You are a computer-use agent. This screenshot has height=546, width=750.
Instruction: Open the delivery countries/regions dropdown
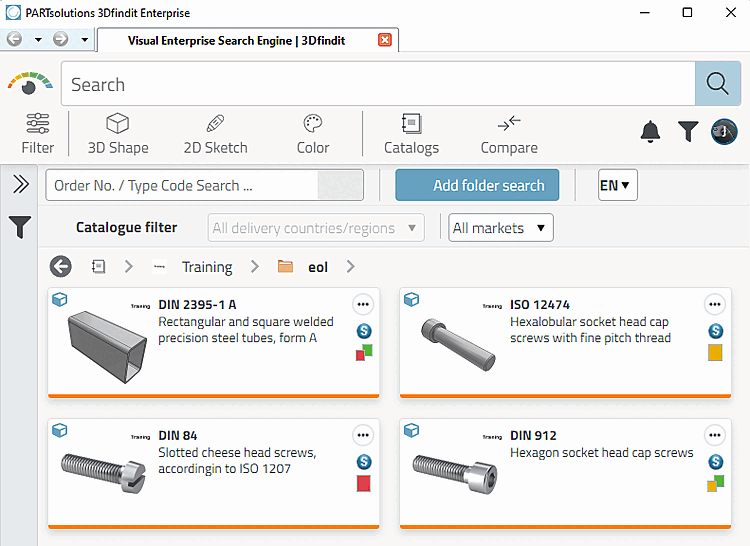(x=316, y=228)
